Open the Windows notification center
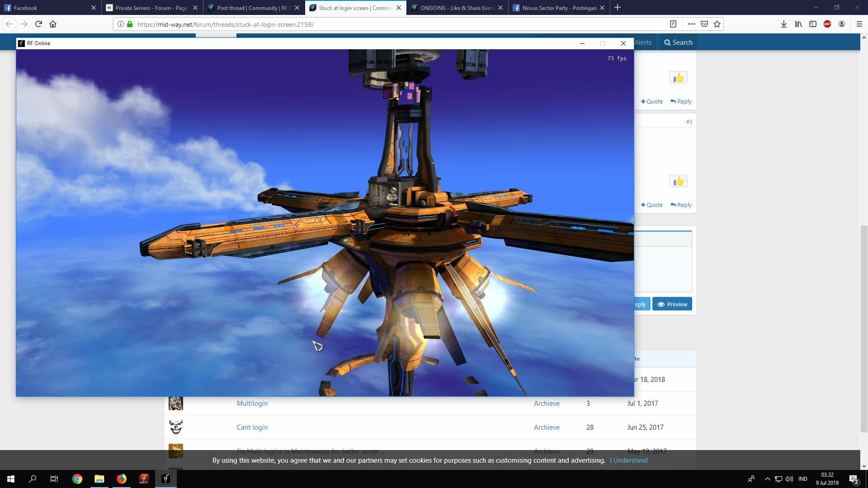The height and width of the screenshot is (488, 868). [x=854, y=479]
